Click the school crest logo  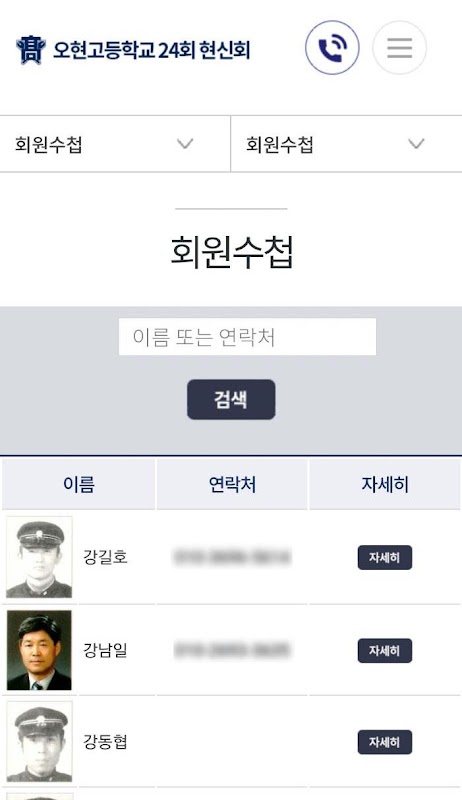(31, 50)
